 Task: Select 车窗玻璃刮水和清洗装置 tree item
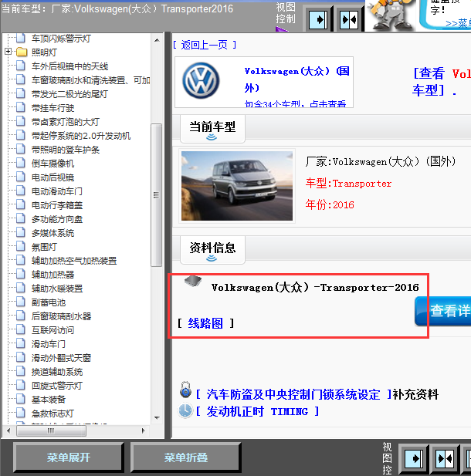pyautogui.click(x=90, y=80)
